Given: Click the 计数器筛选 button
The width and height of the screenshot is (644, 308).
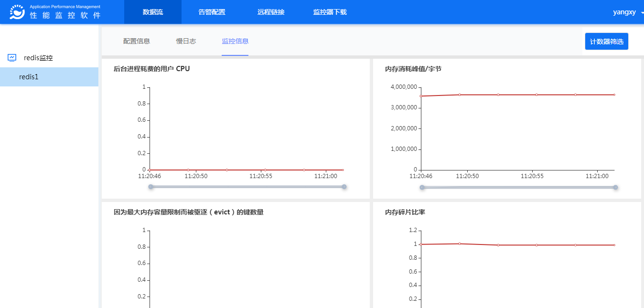Looking at the screenshot, I should click(x=606, y=42).
